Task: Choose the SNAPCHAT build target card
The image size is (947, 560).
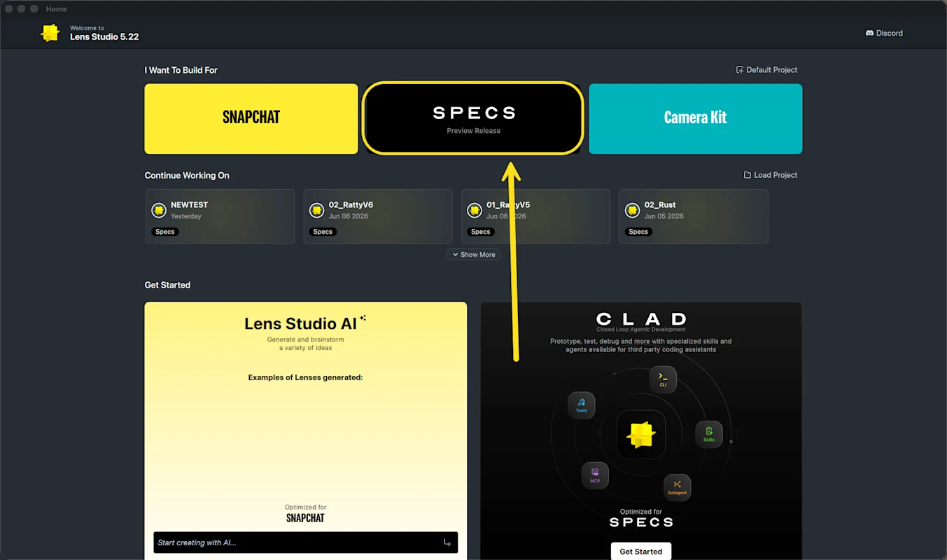Action: click(x=251, y=119)
